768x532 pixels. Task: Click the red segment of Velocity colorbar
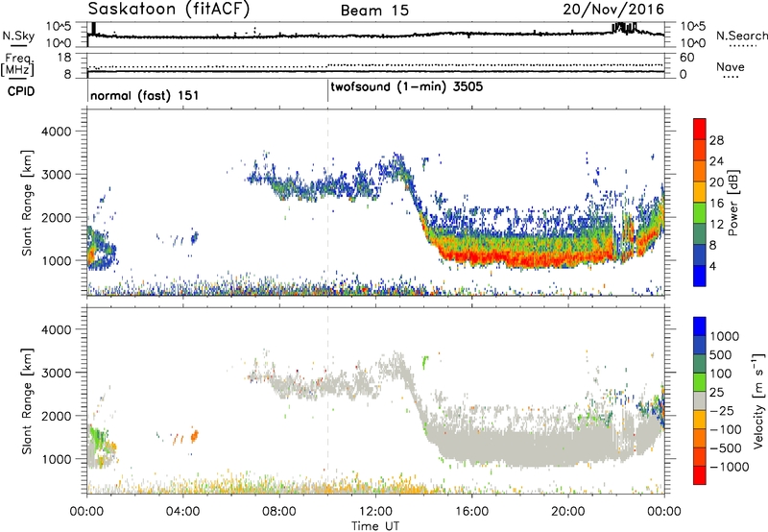[700, 475]
